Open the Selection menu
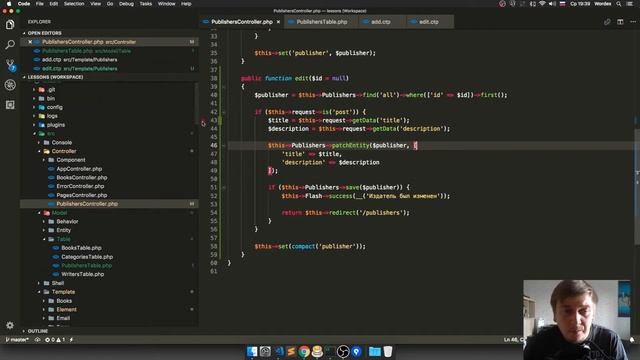 click(74, 4)
